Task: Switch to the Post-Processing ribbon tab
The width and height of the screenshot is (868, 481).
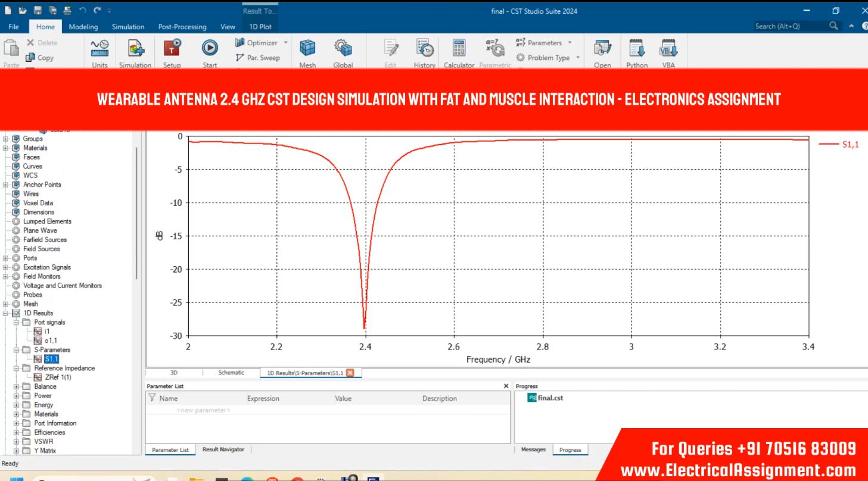Action: [182, 27]
